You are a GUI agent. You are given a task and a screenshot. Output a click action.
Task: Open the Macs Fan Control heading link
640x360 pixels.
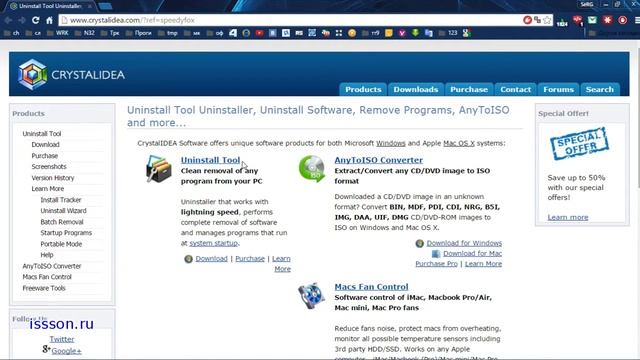(371, 287)
